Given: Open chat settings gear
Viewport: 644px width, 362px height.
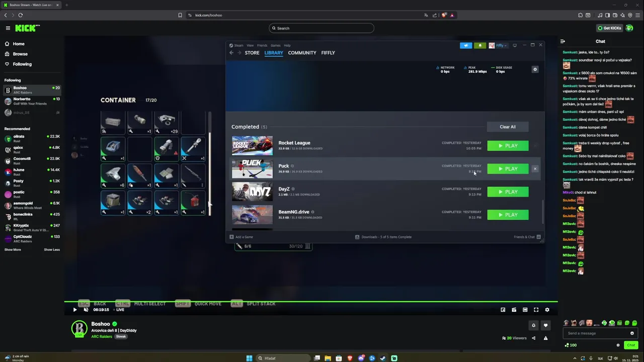Looking at the screenshot, I should 618,345.
